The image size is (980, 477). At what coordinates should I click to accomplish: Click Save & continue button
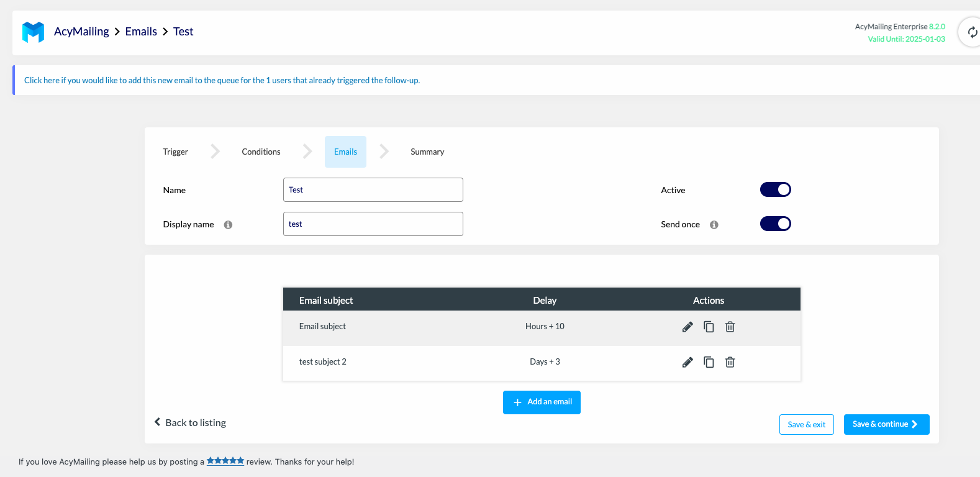point(886,424)
